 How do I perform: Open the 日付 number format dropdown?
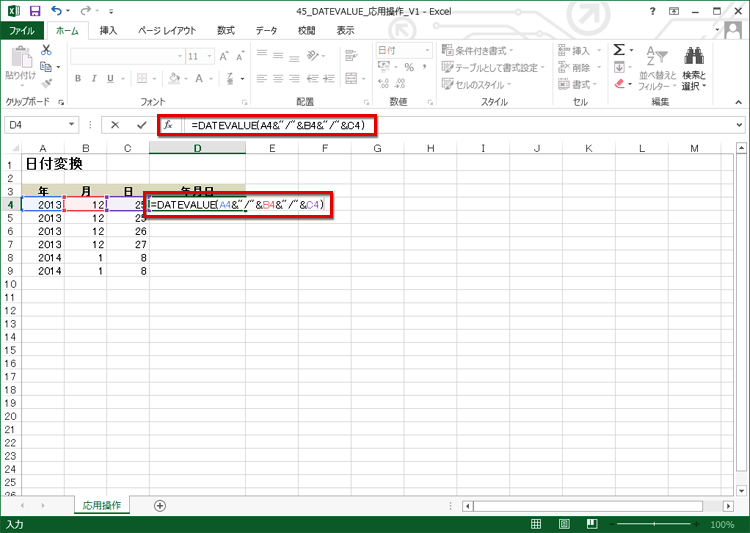click(x=427, y=50)
